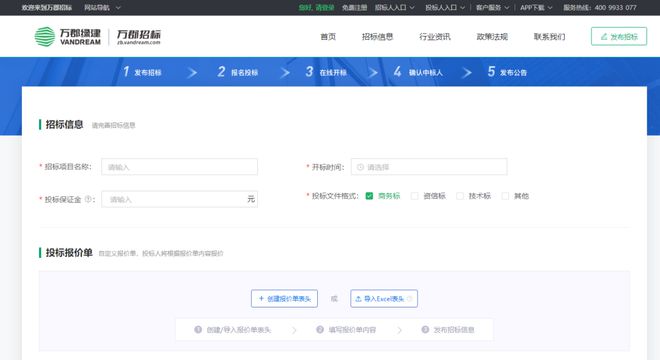
Task: Check the 商务标 checkbox
Action: pos(369,196)
